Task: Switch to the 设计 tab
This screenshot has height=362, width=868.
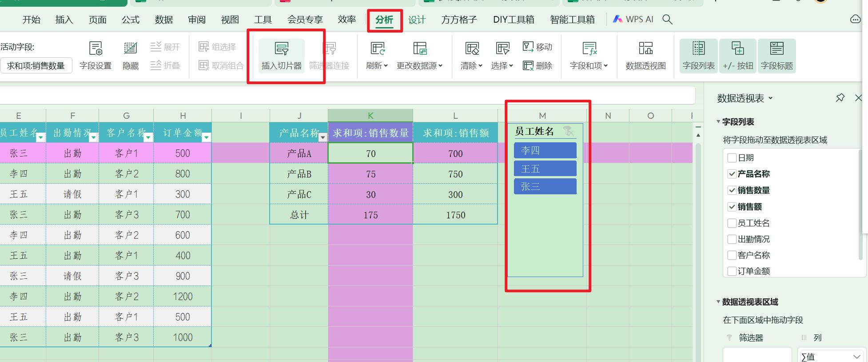Action: pyautogui.click(x=417, y=20)
